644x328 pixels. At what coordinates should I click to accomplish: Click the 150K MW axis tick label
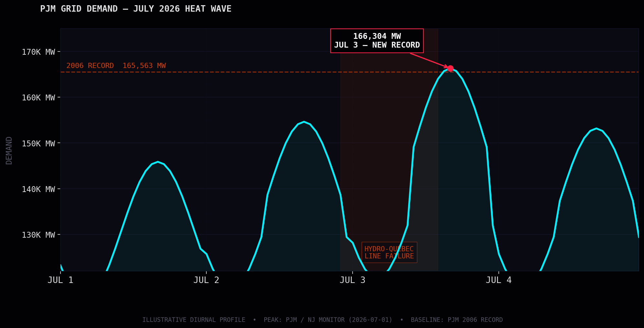[x=38, y=143]
